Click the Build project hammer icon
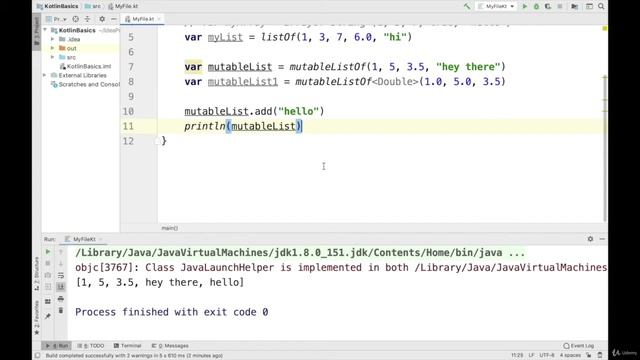The height and width of the screenshot is (360, 640). [467, 6]
